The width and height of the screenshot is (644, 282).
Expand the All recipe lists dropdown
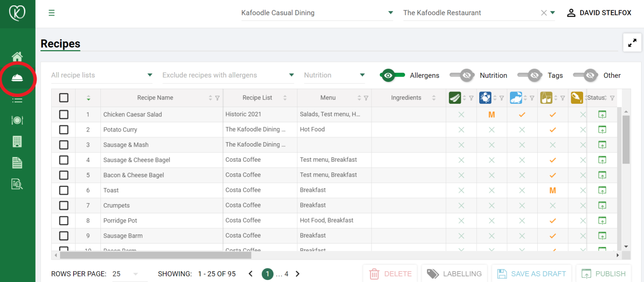tap(102, 75)
